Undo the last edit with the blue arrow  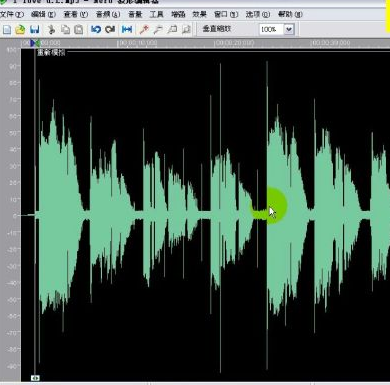coord(96,30)
